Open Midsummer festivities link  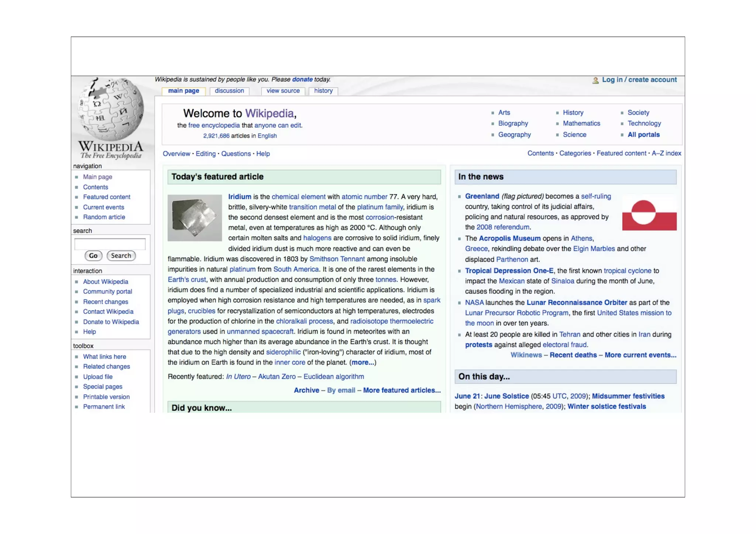click(628, 396)
